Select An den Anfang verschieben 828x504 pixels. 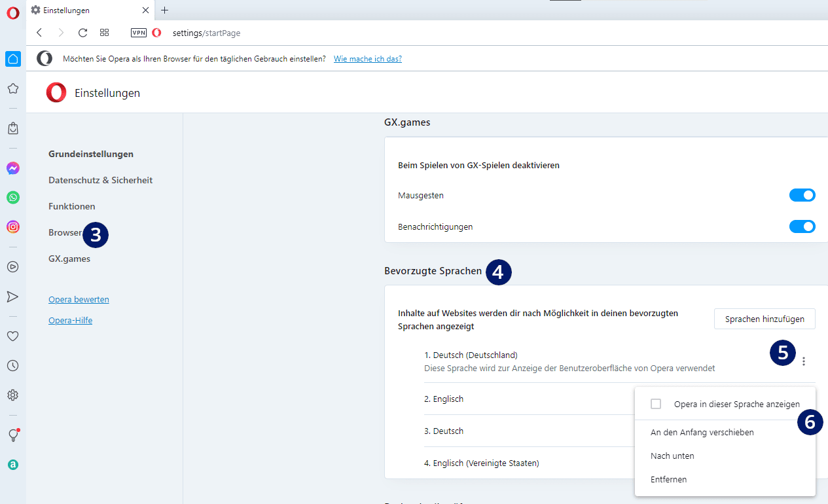(x=702, y=433)
